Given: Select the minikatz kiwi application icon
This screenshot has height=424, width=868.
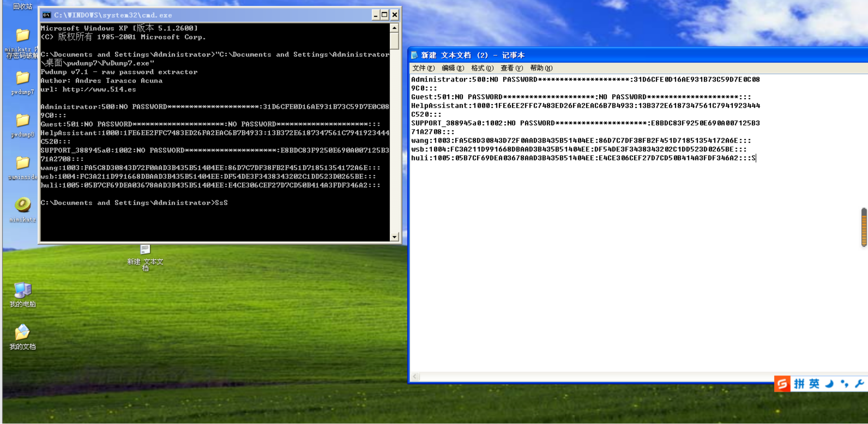Looking at the screenshot, I should 22,205.
